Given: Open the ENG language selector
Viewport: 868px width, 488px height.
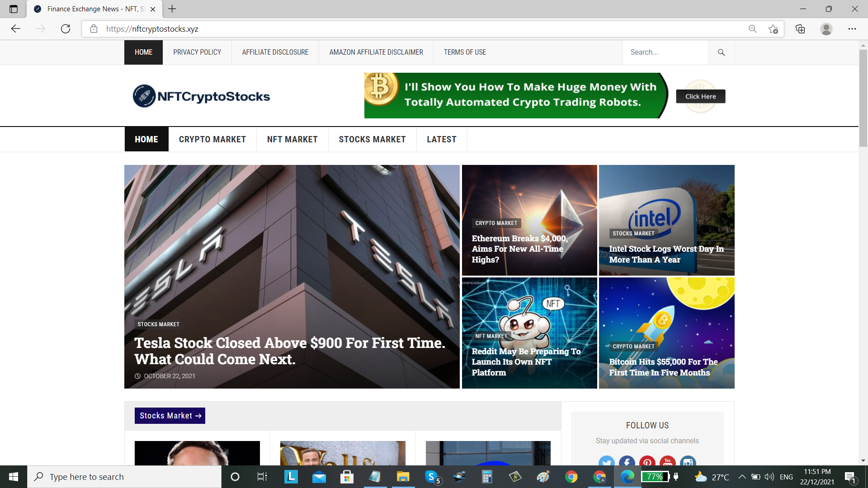Looking at the screenshot, I should click(x=787, y=477).
